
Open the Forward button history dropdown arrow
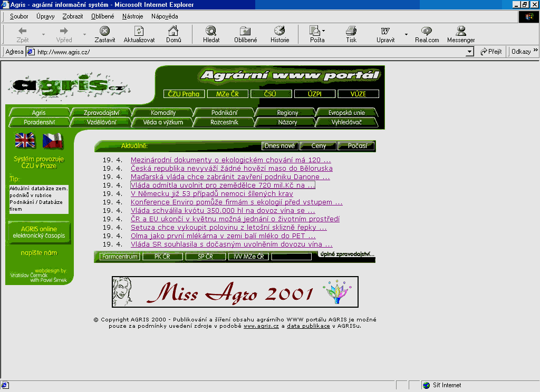point(84,34)
